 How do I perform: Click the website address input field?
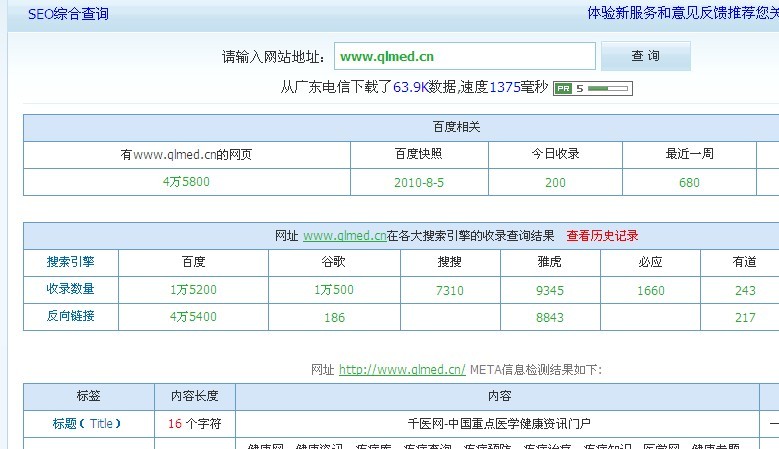[x=465, y=56]
